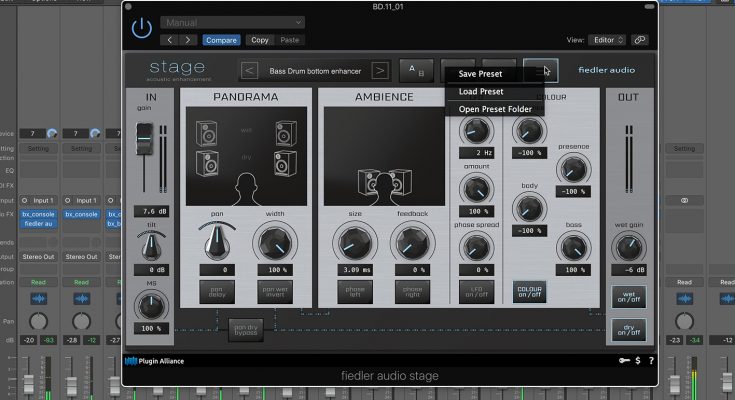The width and height of the screenshot is (735, 400).
Task: Click the key license icon
Action: [622, 360]
